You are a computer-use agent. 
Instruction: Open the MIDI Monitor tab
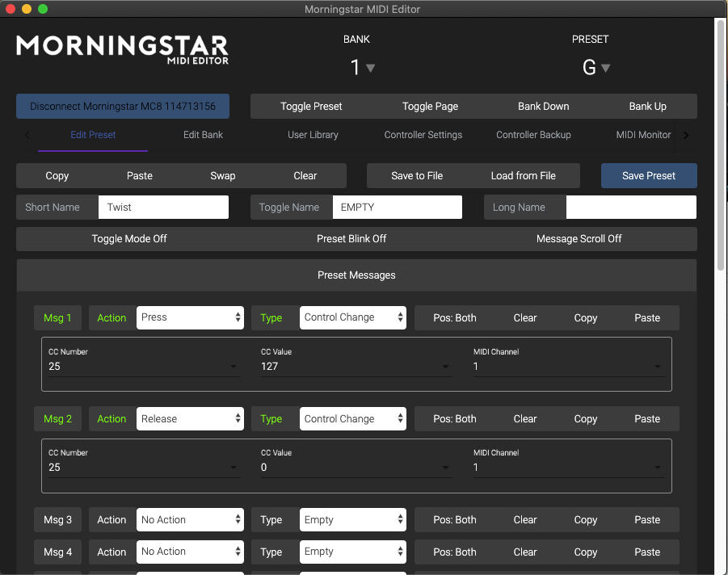tap(643, 135)
